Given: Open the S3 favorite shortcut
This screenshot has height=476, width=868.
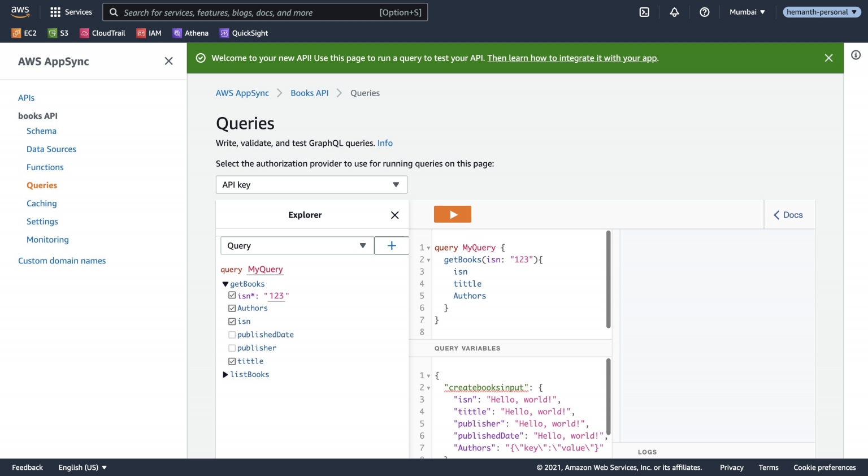Looking at the screenshot, I should (58, 33).
